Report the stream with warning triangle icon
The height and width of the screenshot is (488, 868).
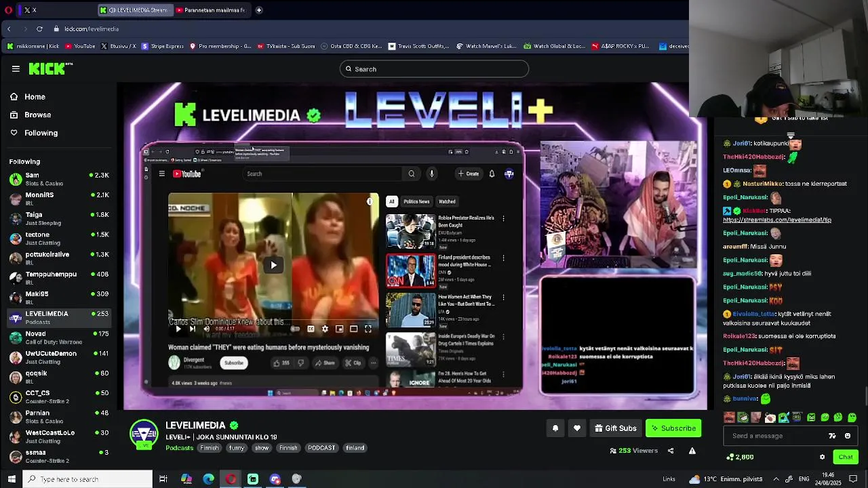click(692, 451)
